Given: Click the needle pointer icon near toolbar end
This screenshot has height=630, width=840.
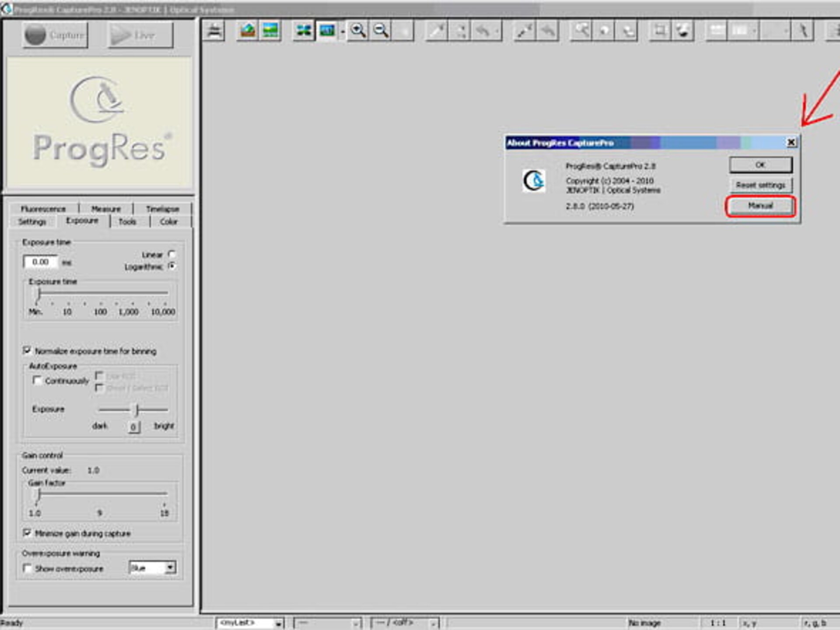Looking at the screenshot, I should pos(803,31).
